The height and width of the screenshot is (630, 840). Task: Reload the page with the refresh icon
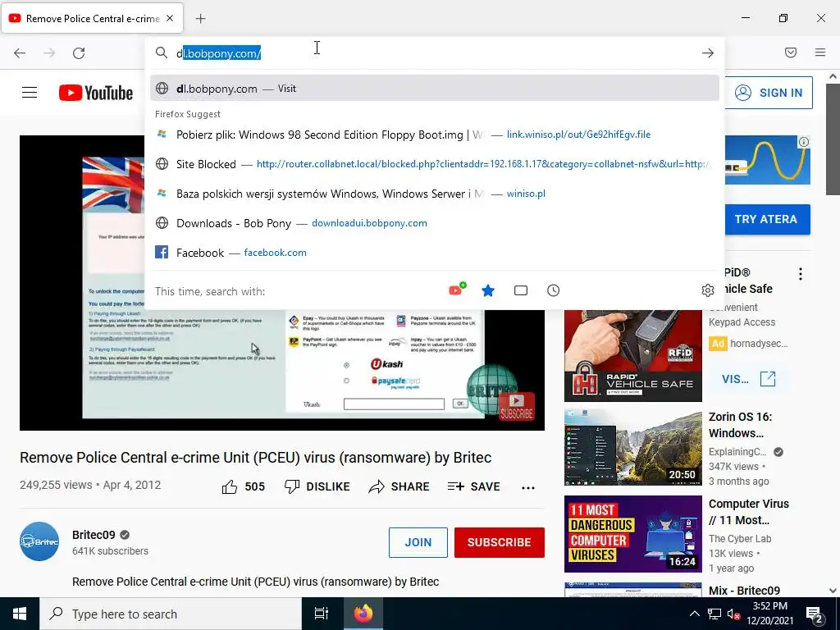click(79, 53)
